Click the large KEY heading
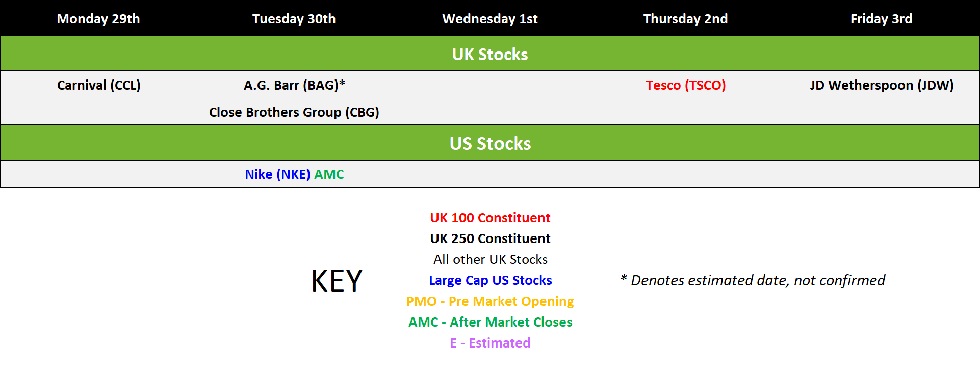 [337, 281]
